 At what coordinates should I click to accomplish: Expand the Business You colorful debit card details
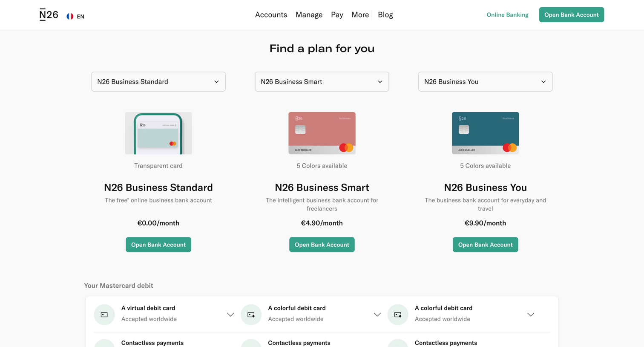(531, 315)
